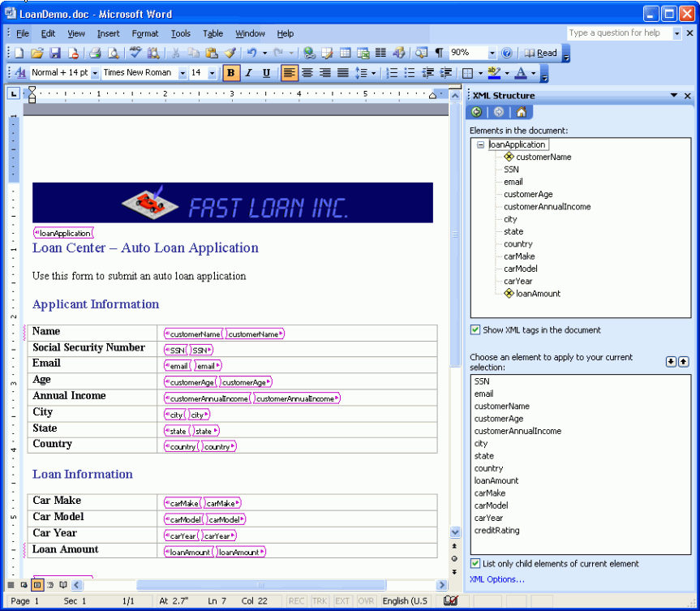Toggle Bold formatting
This screenshot has height=611, width=700.
coord(231,73)
